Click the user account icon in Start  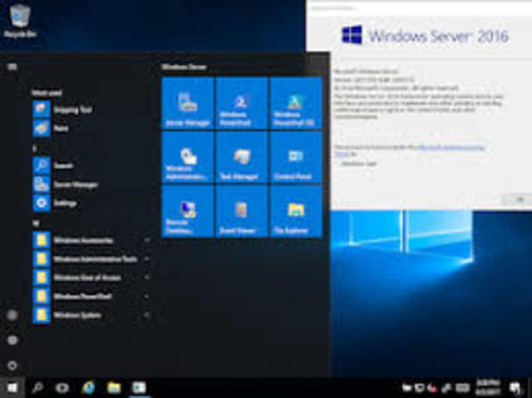[12, 315]
